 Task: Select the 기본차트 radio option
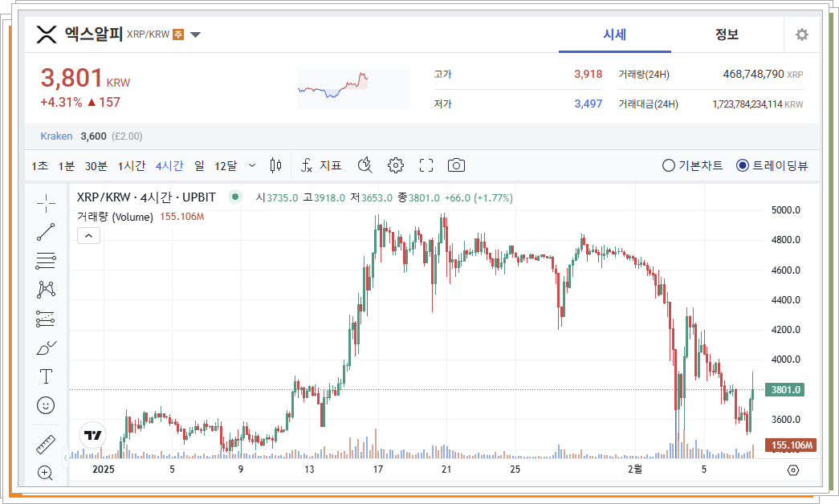click(692, 166)
